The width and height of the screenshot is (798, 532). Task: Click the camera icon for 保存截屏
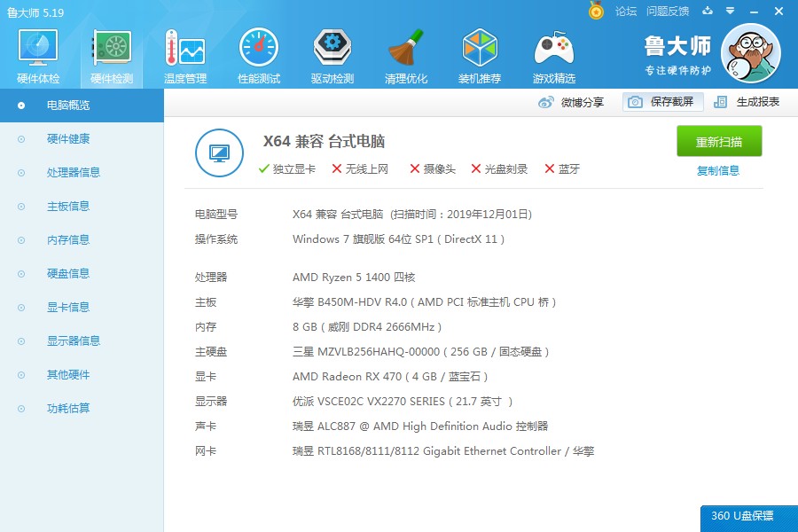[635, 102]
